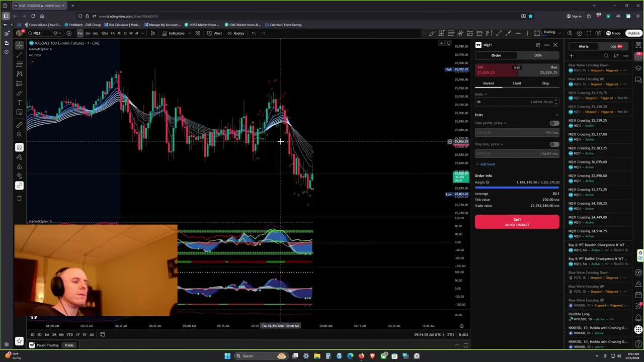This screenshot has width=644, height=362.
Task: Open the Indicators dialog
Action: [x=174, y=33]
